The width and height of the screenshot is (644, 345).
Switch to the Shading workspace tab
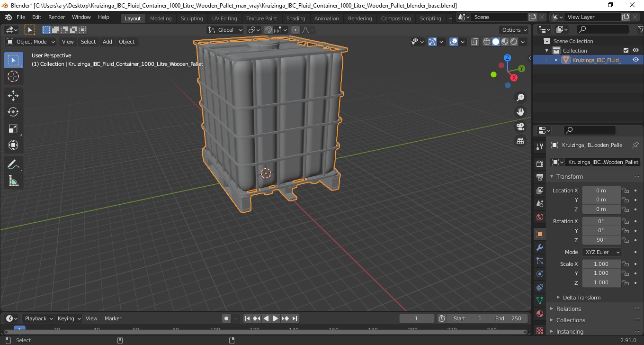(x=295, y=18)
